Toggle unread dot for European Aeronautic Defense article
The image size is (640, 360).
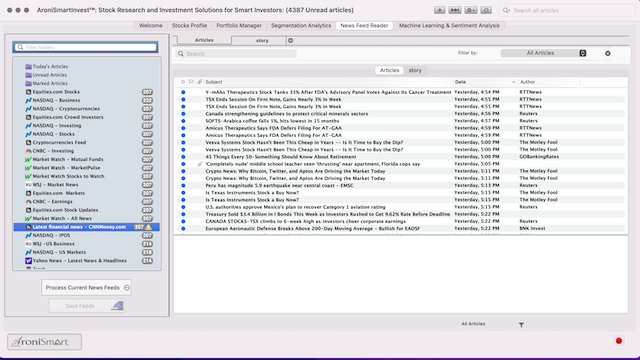coord(183,229)
